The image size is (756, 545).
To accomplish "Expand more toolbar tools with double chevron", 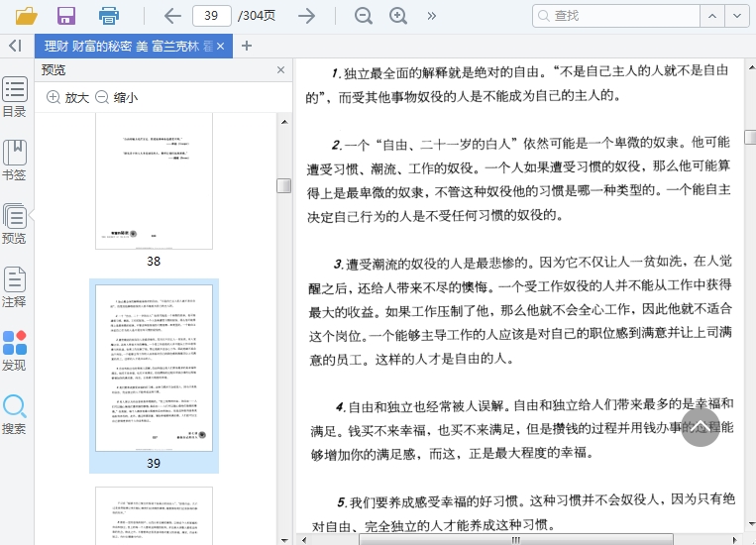I will pyautogui.click(x=431, y=15).
